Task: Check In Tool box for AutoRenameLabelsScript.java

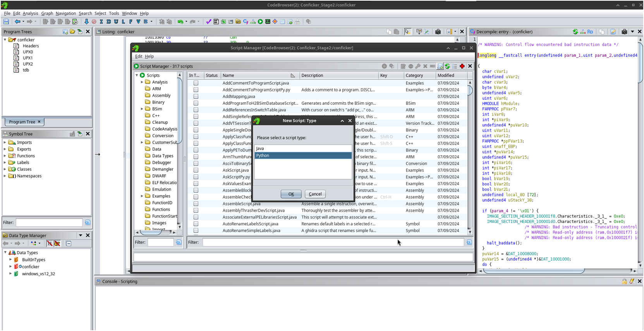Action: [x=196, y=224]
